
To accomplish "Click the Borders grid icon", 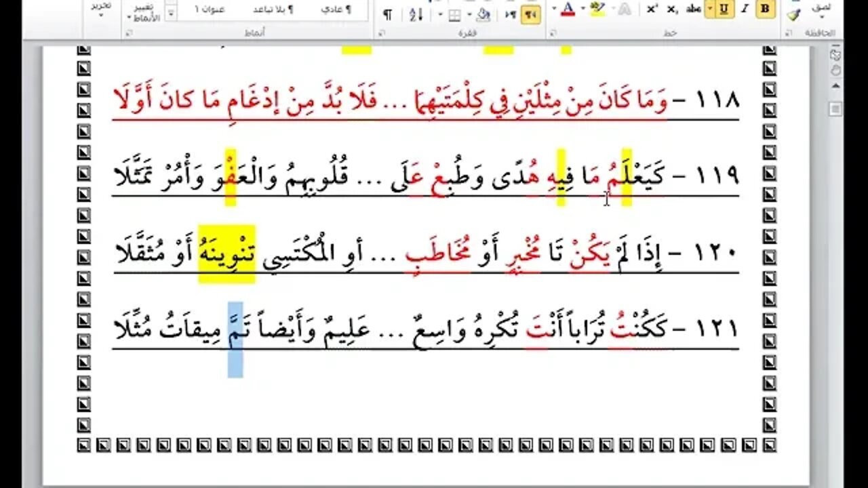I will (x=455, y=15).
